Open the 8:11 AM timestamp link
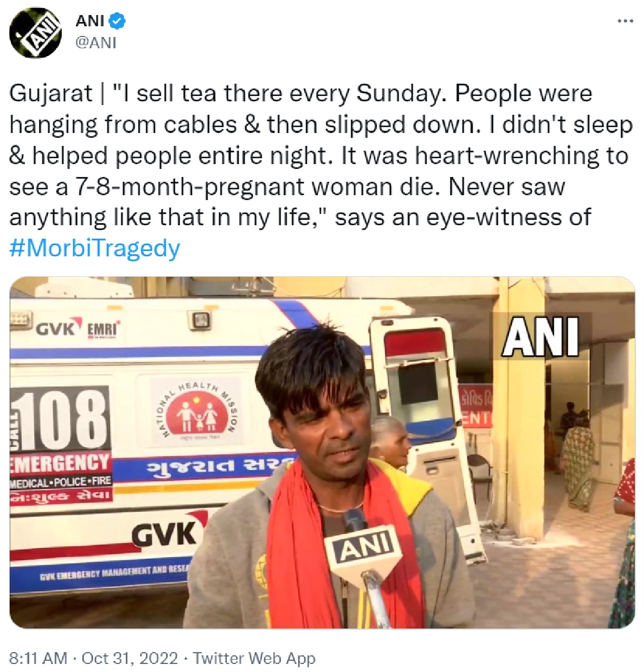 point(39,658)
